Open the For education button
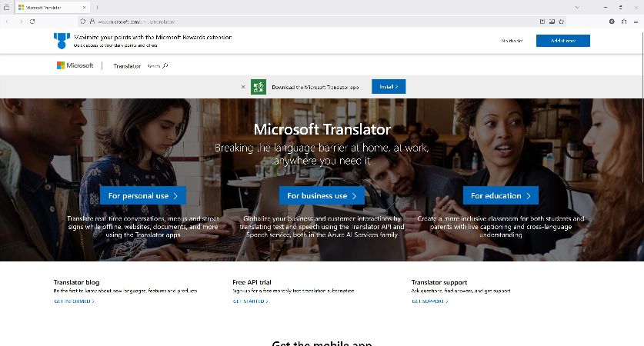The height and width of the screenshot is (346, 644). coord(501,196)
